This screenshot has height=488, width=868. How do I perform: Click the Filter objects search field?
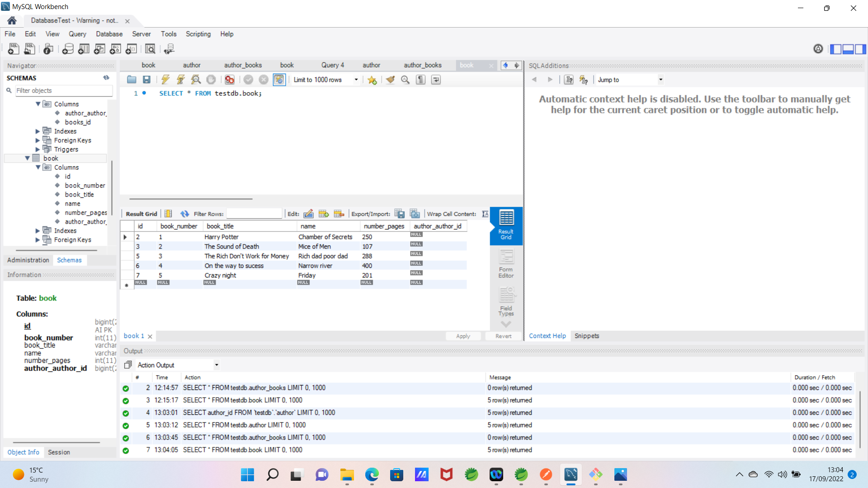click(x=64, y=90)
